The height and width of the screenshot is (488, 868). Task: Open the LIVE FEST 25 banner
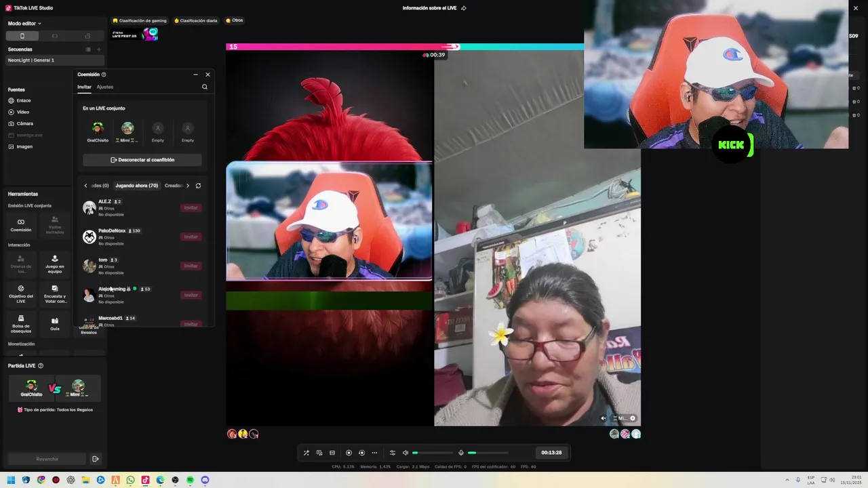click(x=135, y=34)
